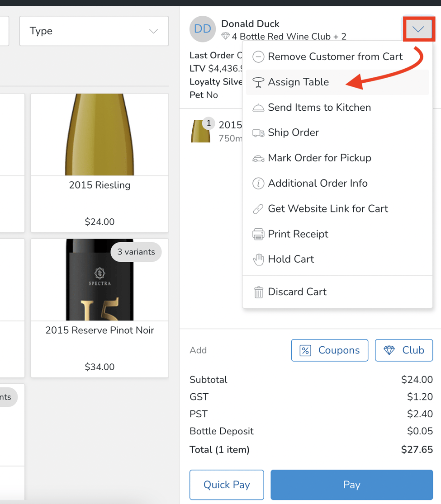
Task: Click the diamond icon in the Club button
Action: click(390, 350)
